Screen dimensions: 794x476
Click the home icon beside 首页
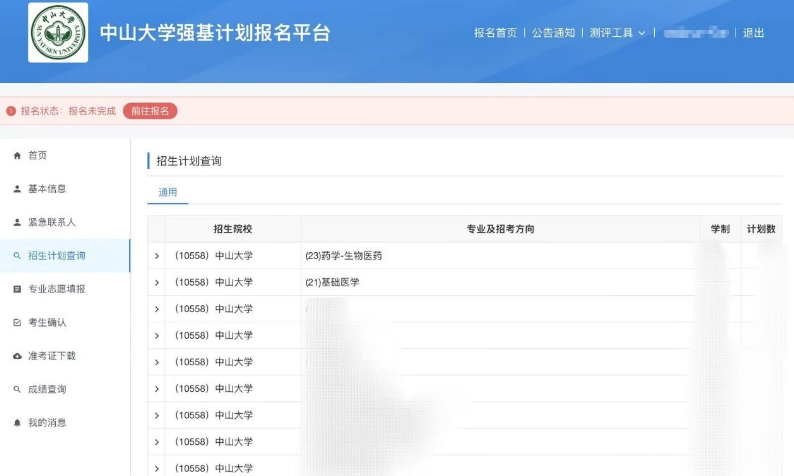point(17,156)
